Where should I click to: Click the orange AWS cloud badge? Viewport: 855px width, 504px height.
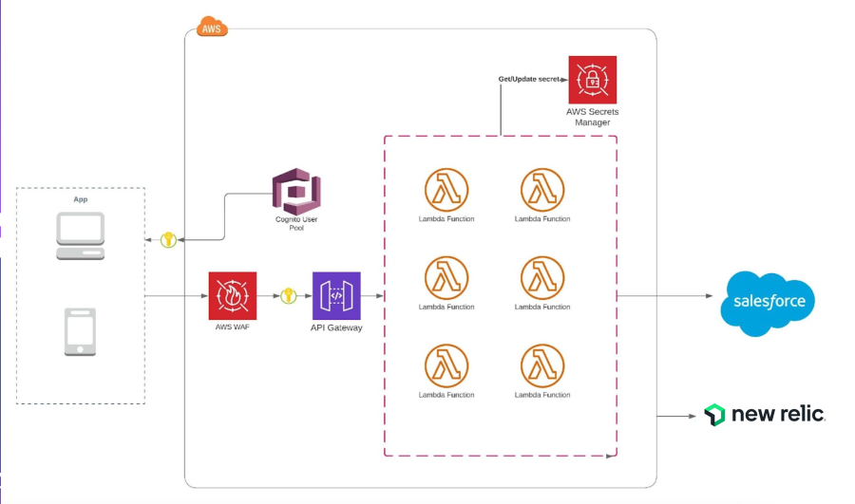pyautogui.click(x=212, y=27)
